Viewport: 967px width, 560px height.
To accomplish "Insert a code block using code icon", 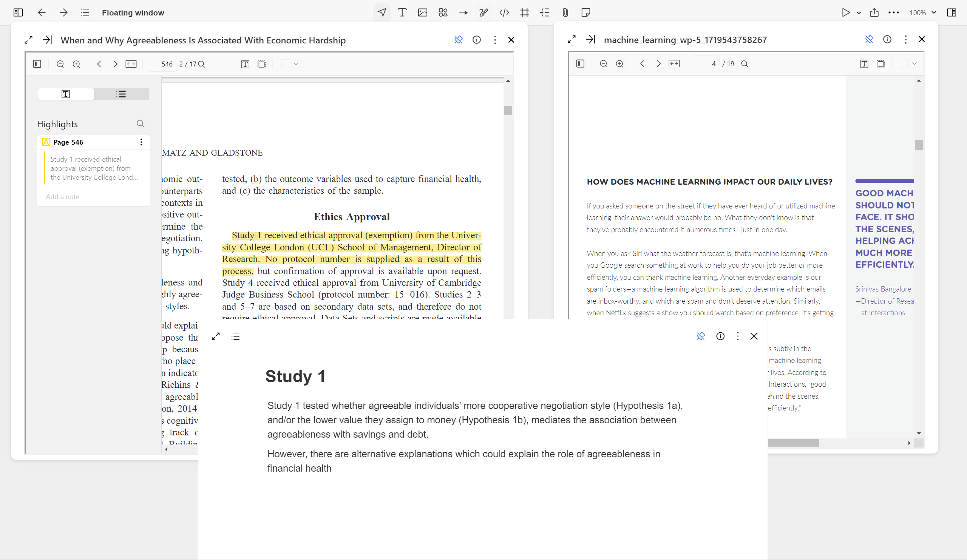I will 504,13.
